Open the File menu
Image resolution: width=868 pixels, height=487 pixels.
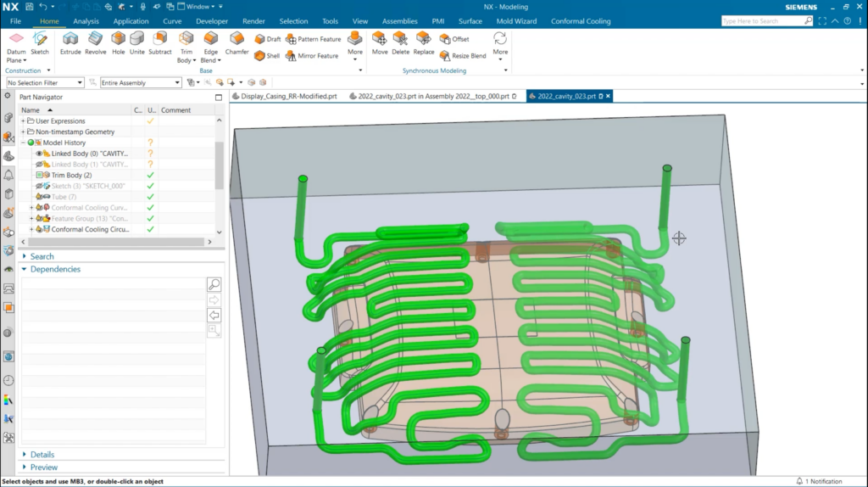pyautogui.click(x=15, y=21)
